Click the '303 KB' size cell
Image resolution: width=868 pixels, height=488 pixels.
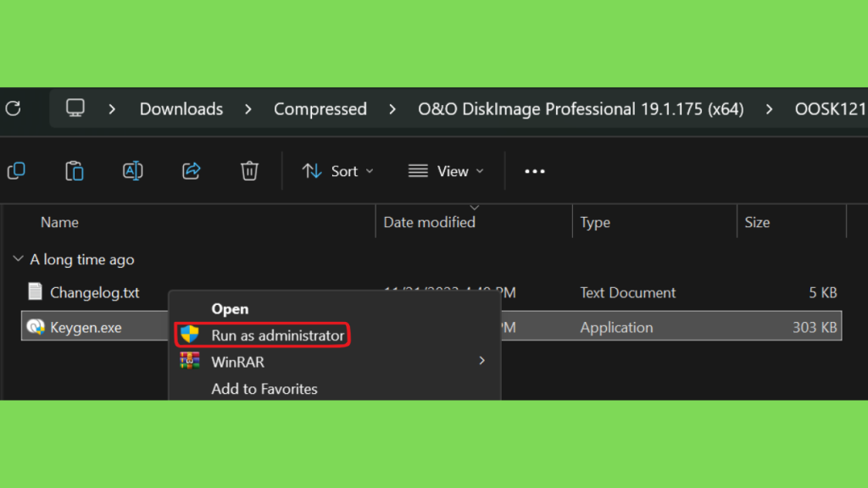click(x=815, y=328)
